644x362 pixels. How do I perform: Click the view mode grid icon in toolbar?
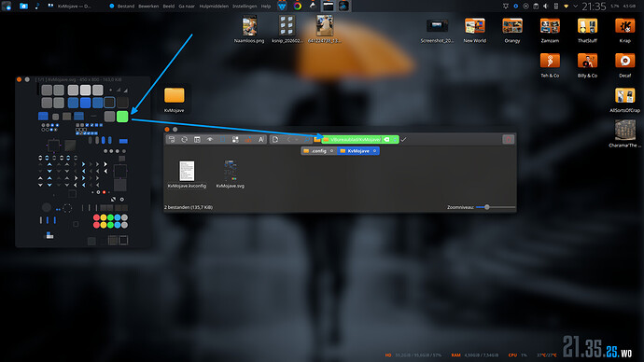[x=235, y=140]
